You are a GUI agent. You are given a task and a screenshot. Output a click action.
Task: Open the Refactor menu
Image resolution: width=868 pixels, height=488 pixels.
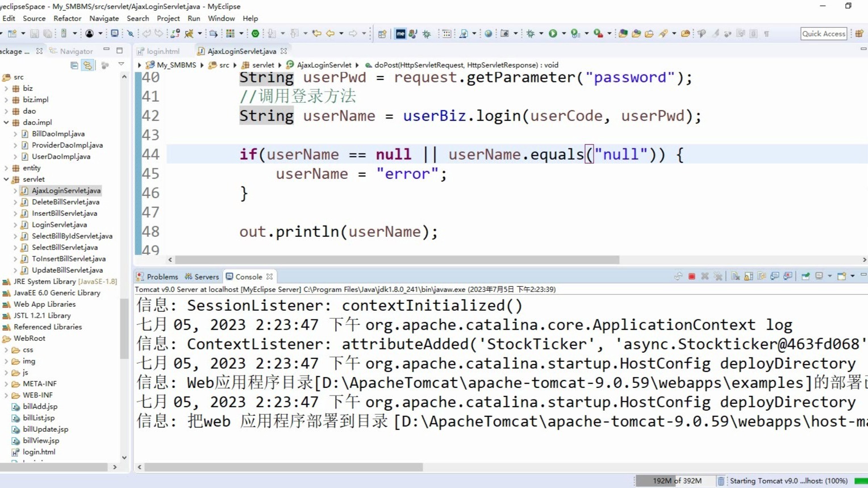68,18
